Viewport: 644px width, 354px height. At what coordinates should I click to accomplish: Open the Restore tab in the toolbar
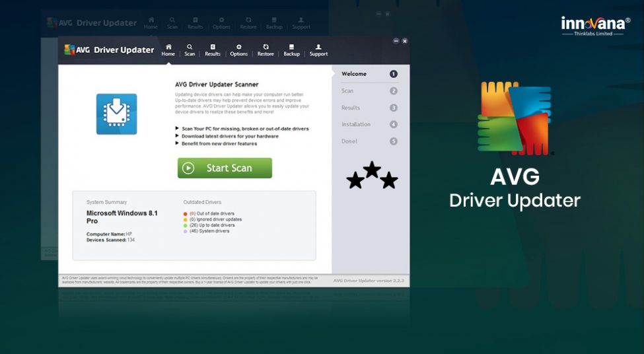click(x=266, y=50)
